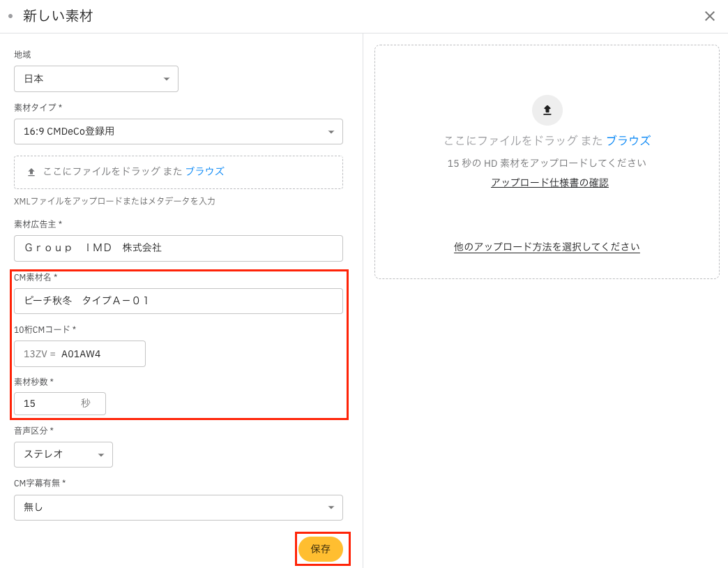This screenshot has width=728, height=568.
Task: Open the 地域 dropdown showing 日本
Action: click(96, 79)
